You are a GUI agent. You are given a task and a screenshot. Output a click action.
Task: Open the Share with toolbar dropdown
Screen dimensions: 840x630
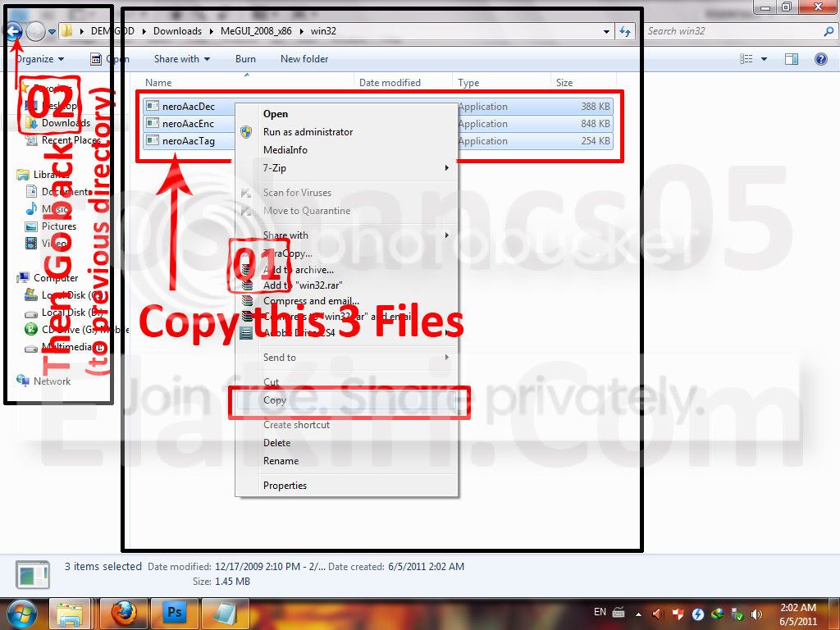pos(182,59)
